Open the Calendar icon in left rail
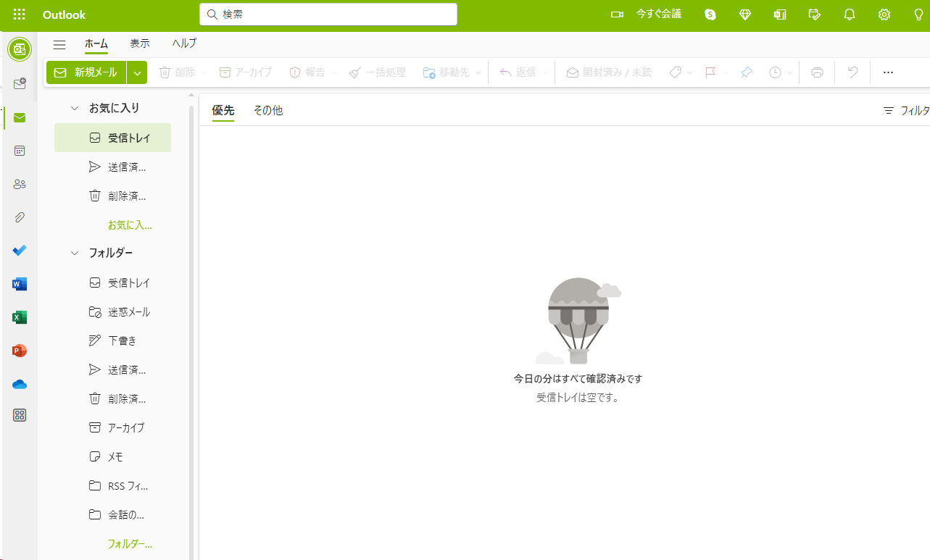The width and height of the screenshot is (930, 560). tap(20, 151)
